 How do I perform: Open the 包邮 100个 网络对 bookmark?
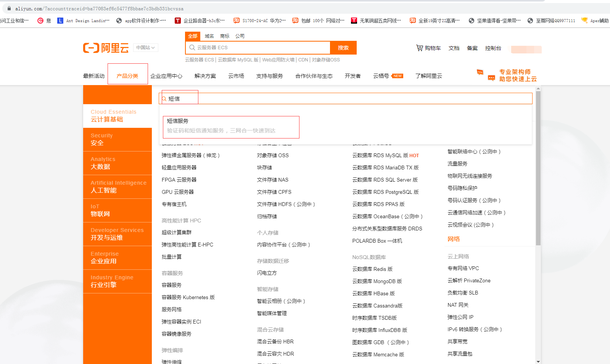pos(318,21)
